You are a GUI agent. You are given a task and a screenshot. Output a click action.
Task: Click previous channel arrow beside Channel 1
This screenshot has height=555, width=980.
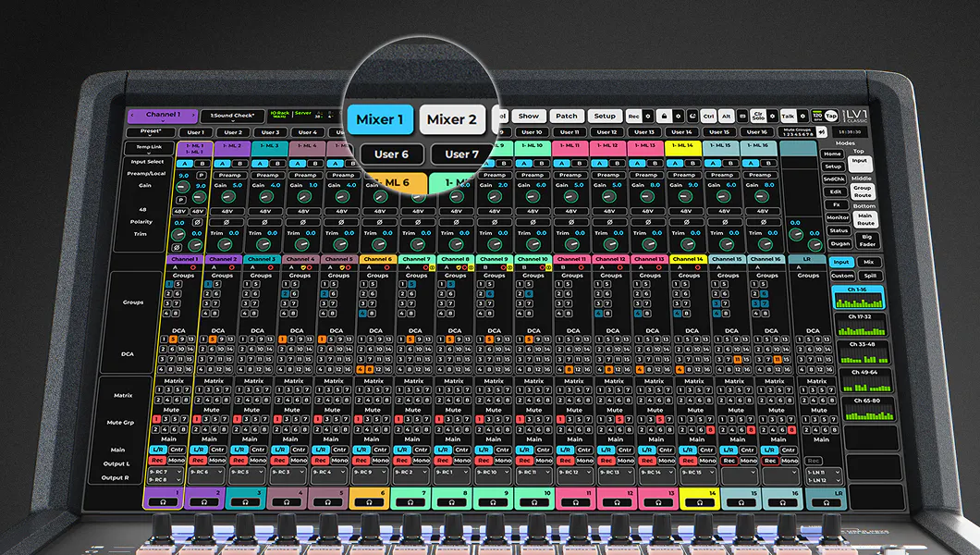tap(132, 115)
